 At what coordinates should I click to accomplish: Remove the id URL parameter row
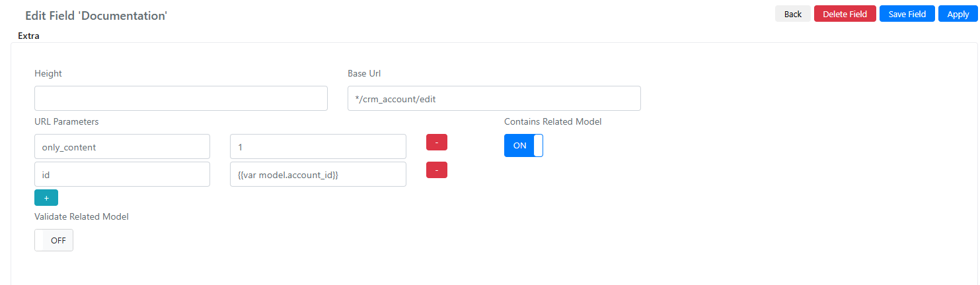point(437,170)
